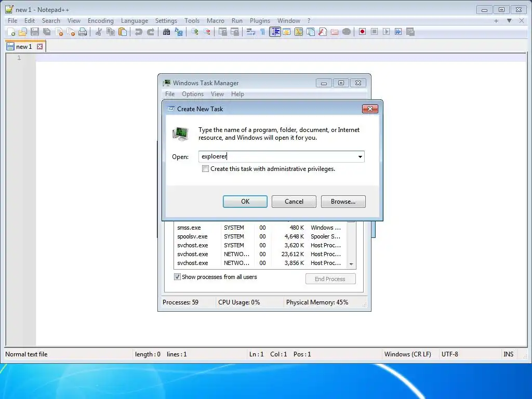Click the Zoom In magnifier icon
This screenshot has height=399, width=532.
coord(195,32)
